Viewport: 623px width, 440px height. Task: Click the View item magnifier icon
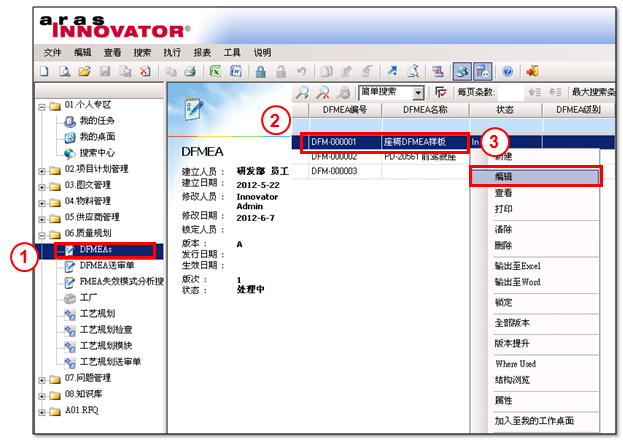point(64,72)
